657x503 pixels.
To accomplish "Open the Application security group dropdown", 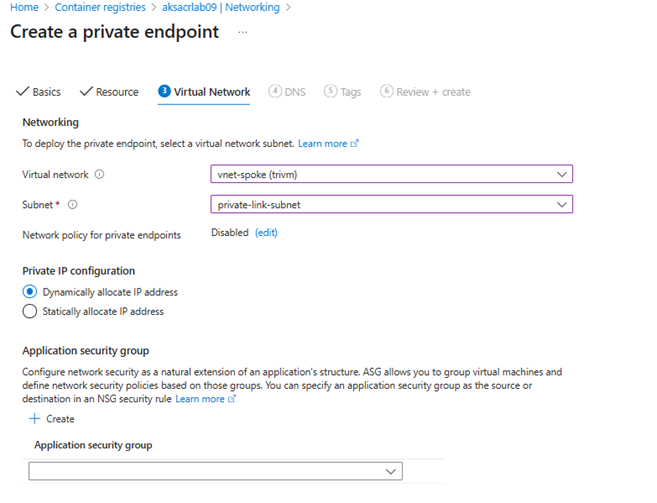I will click(215, 471).
